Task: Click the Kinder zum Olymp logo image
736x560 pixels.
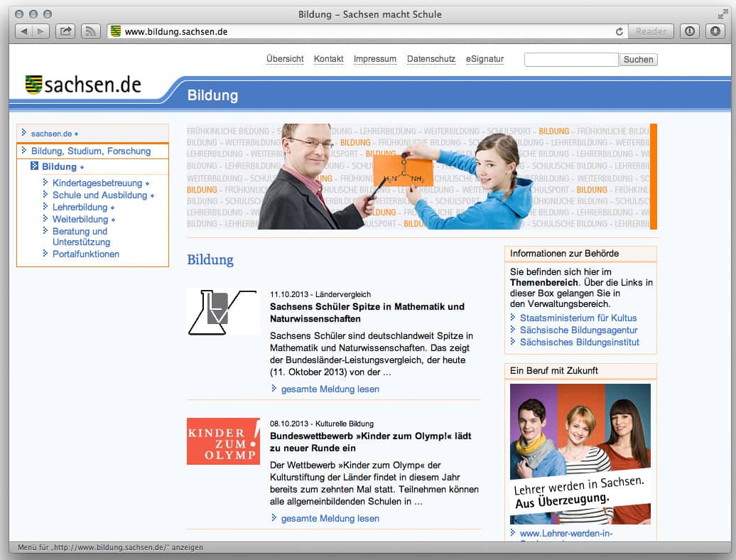Action: [x=223, y=441]
